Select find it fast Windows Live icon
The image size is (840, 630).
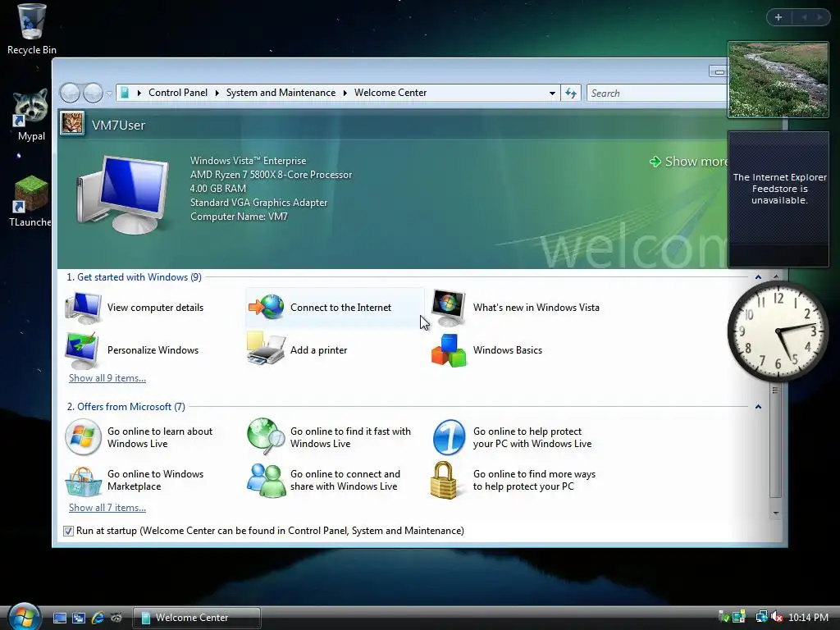point(266,436)
